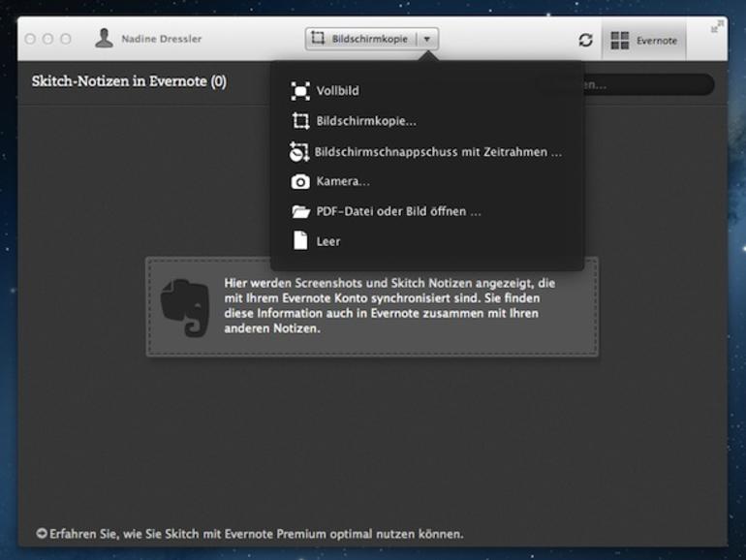Click the Vollbild fullscreen capture icon
This screenshot has height=560, width=746.
point(300,91)
